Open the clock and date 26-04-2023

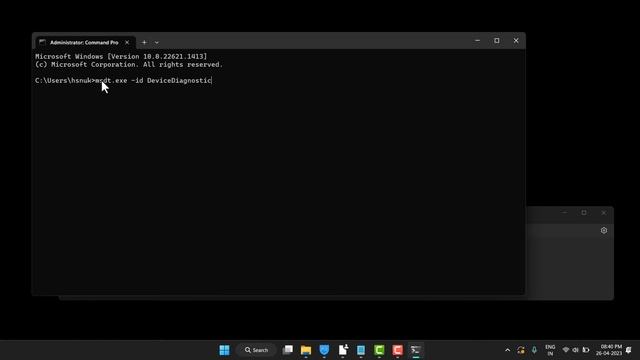[609, 350]
